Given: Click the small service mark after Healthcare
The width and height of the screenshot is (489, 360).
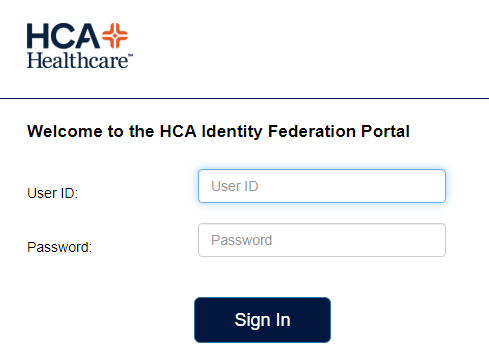Looking at the screenshot, I should 131,55.
